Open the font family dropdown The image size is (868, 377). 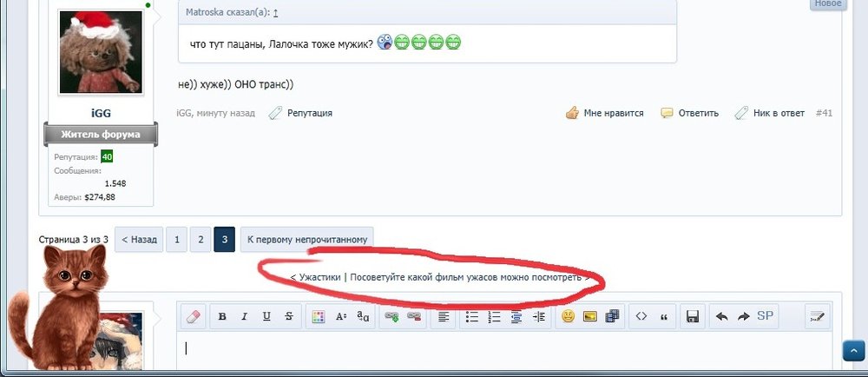click(363, 316)
